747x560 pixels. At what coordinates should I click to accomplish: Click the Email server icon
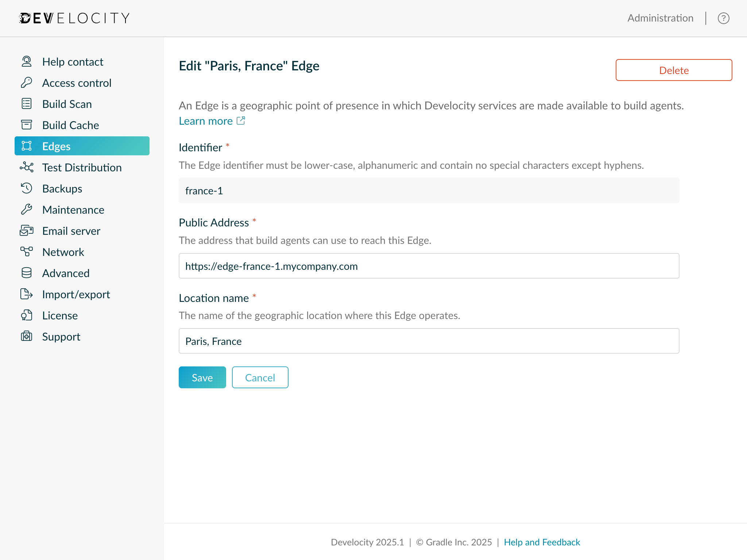point(27,231)
